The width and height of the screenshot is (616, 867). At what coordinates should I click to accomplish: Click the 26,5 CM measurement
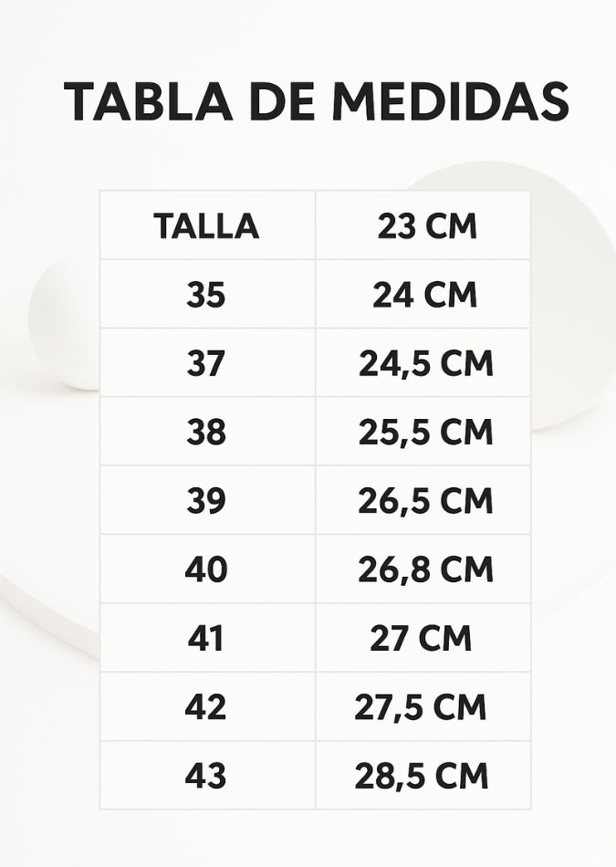[425, 501]
